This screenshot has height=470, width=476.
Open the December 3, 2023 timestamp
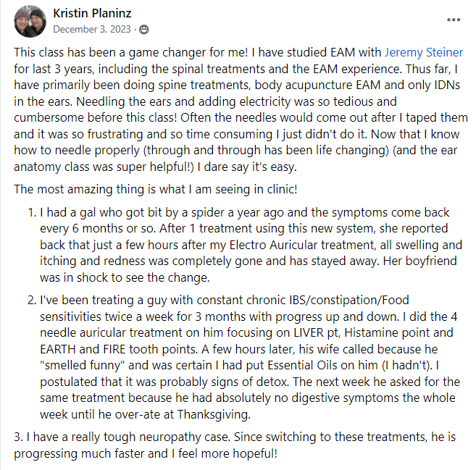point(92,29)
